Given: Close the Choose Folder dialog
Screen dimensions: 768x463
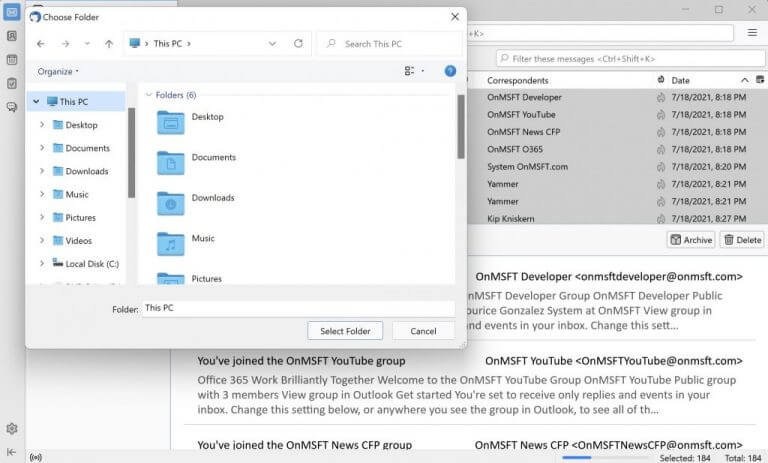Looking at the screenshot, I should (455, 17).
